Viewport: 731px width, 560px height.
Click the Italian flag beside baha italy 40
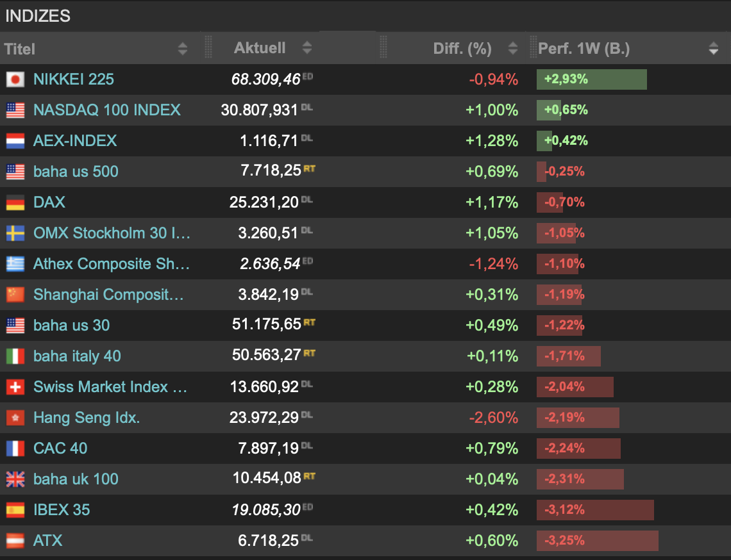[x=15, y=356]
